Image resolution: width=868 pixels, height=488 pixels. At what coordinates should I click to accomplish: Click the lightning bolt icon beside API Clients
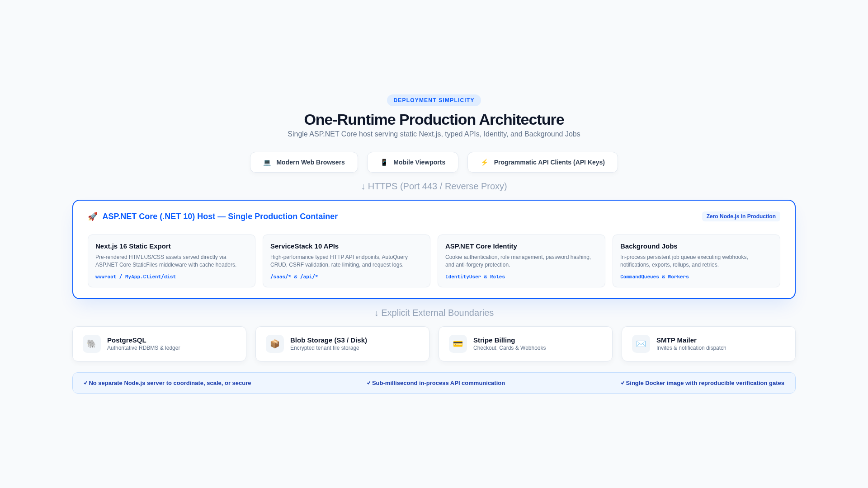click(x=485, y=163)
